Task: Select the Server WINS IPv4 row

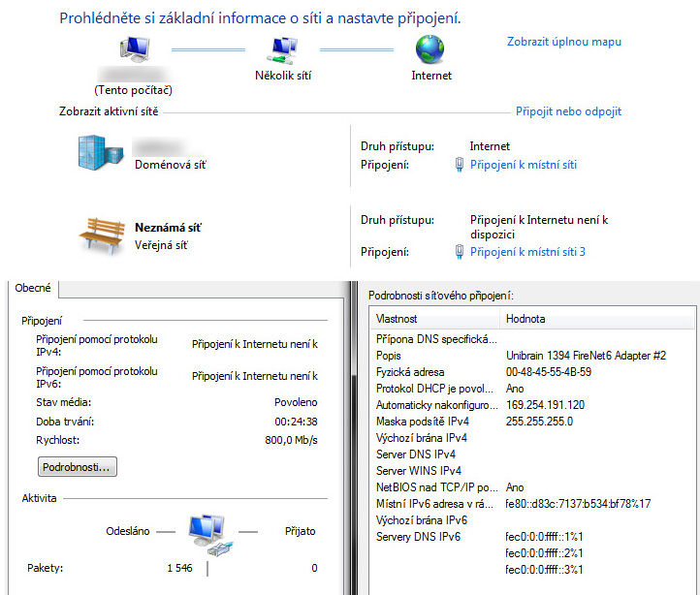Action: 532,471
